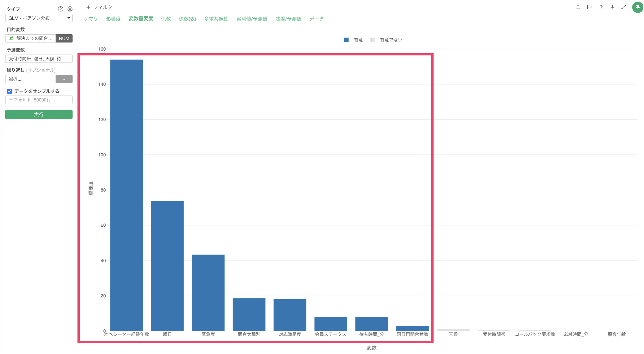Open the 繰り返し 選択... selector
Screen dimensions: 644x354
pyautogui.click(x=30, y=79)
